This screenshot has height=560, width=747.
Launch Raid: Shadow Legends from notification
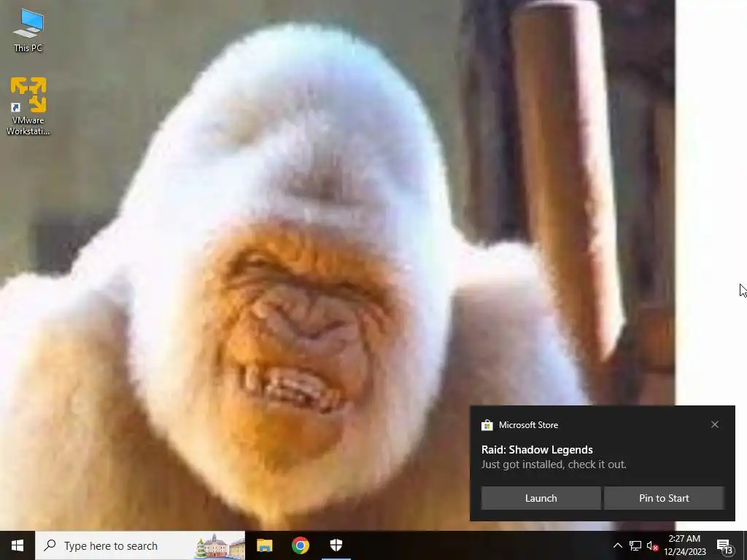(541, 498)
